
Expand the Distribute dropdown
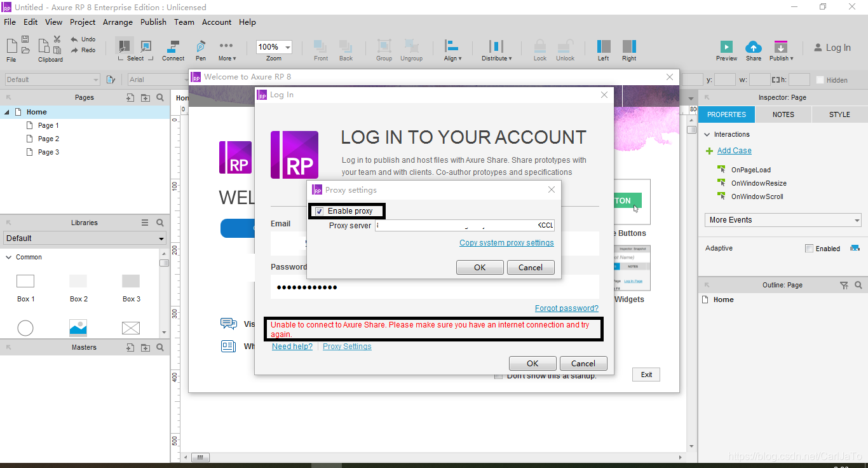click(496, 51)
